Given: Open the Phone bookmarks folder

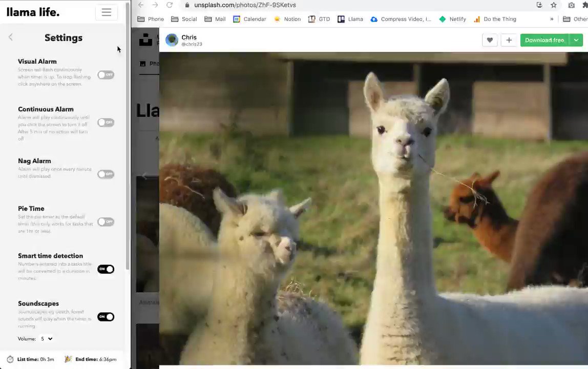Looking at the screenshot, I should tap(151, 19).
